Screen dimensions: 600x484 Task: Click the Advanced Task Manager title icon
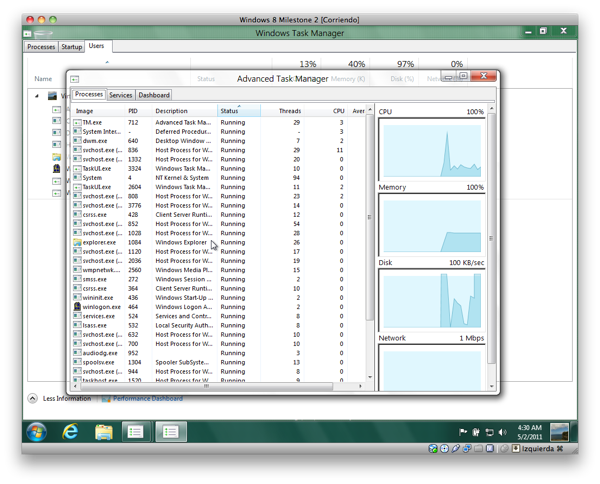click(x=75, y=79)
